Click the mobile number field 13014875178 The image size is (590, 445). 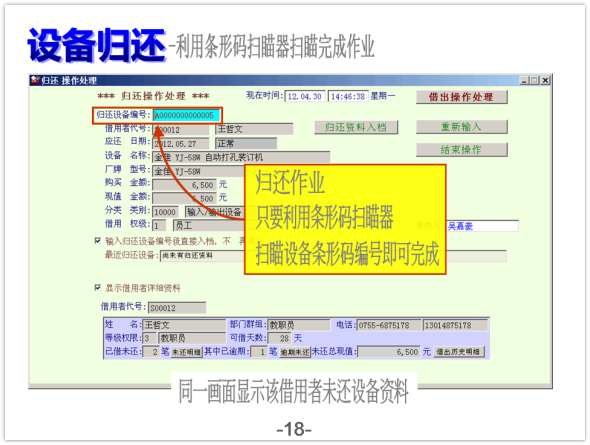tap(455, 325)
